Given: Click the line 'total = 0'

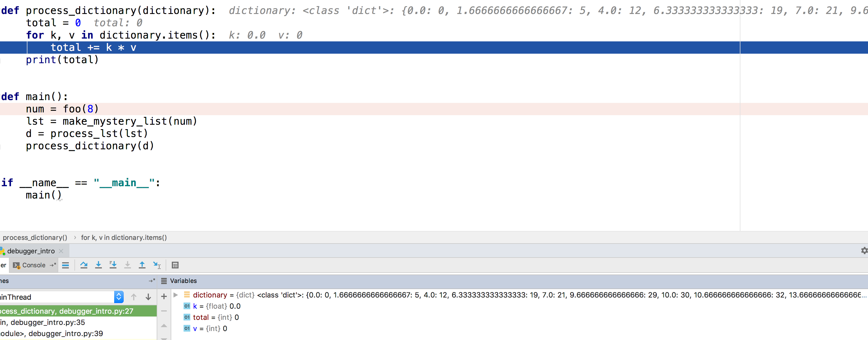Looking at the screenshot, I should 53,23.
